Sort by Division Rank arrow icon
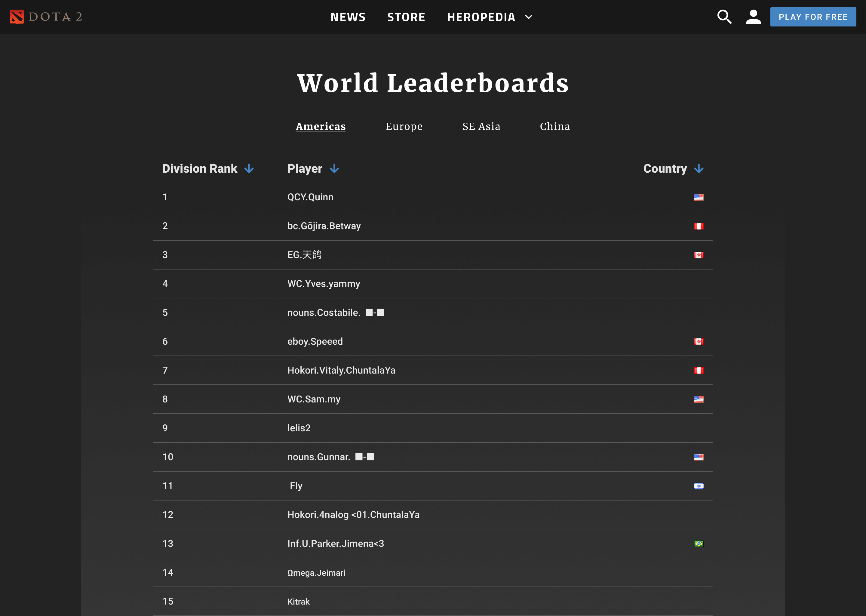The height and width of the screenshot is (616, 866). 249,168
